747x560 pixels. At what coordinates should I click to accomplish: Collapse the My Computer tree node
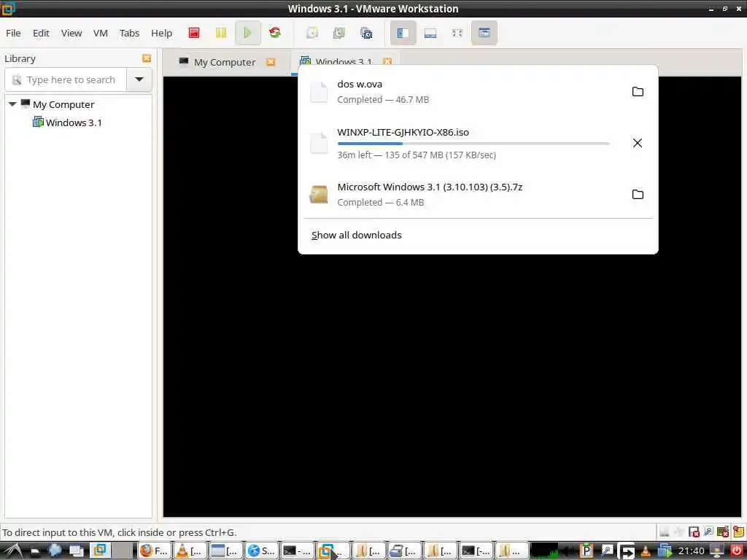pyautogui.click(x=12, y=104)
